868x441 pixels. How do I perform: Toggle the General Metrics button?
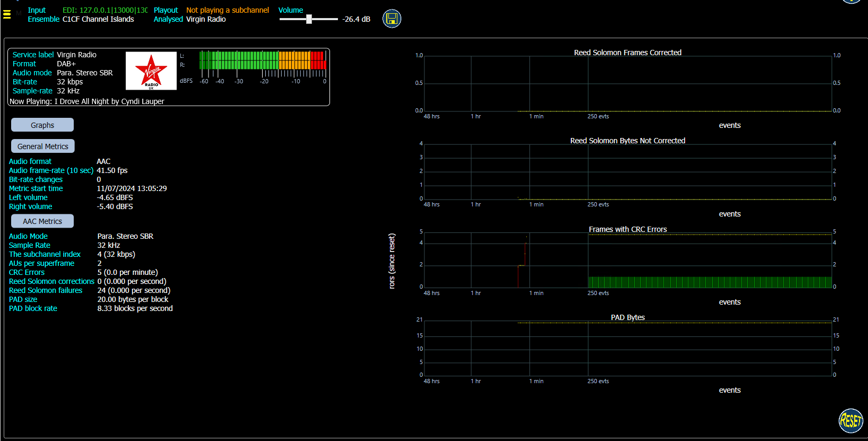click(43, 146)
